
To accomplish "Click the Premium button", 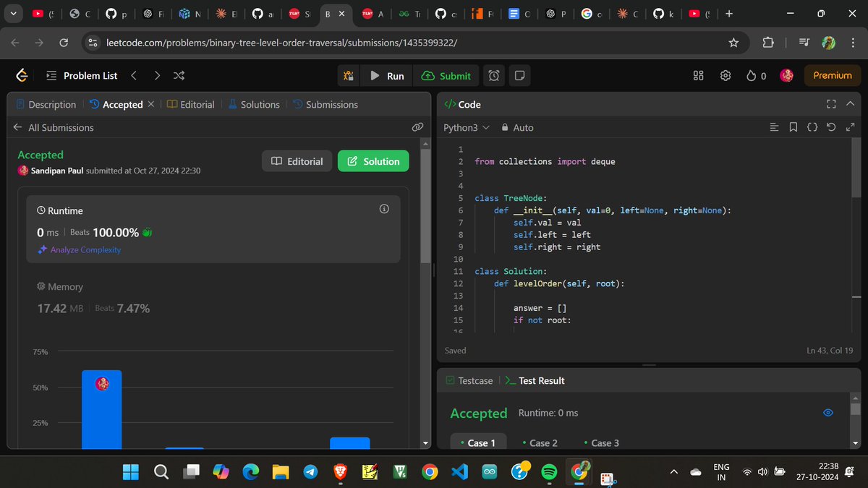I will pos(833,75).
